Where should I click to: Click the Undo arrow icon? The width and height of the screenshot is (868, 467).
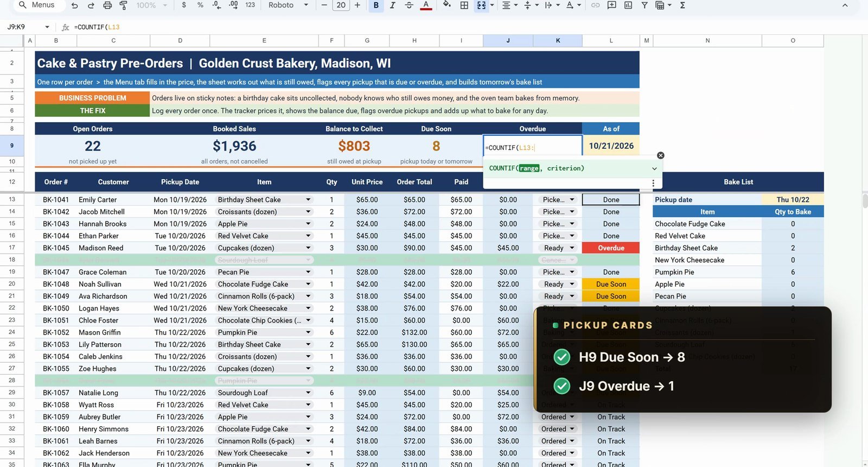pyautogui.click(x=75, y=5)
